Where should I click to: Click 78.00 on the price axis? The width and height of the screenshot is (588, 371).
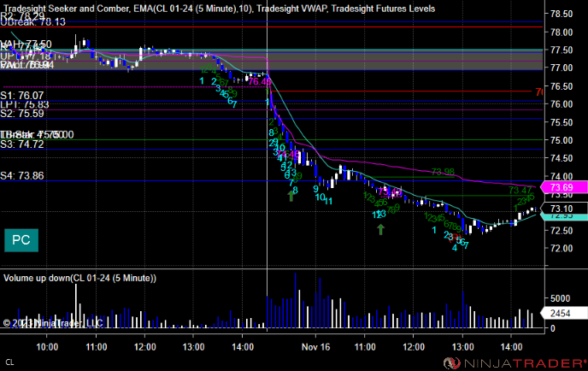pos(562,32)
